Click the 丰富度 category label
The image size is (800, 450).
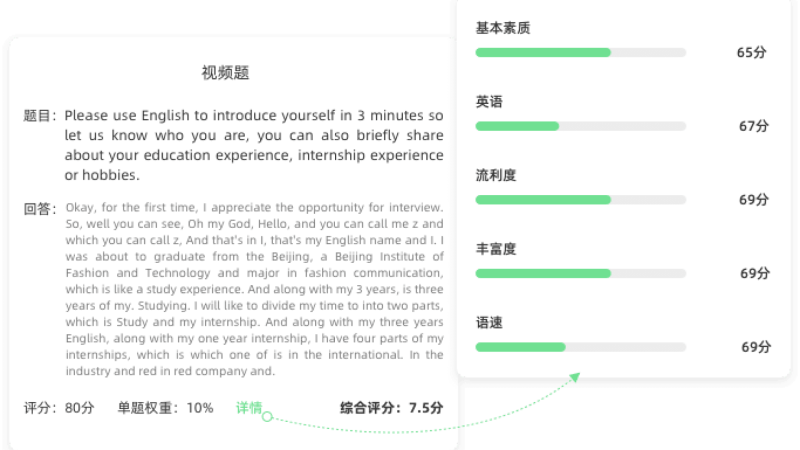click(x=496, y=249)
